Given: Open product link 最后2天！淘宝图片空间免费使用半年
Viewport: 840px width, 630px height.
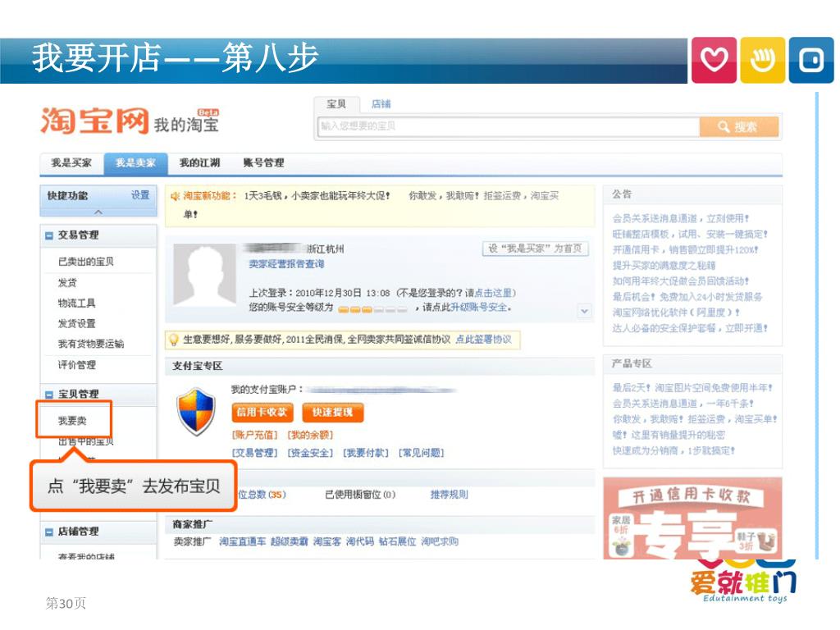Looking at the screenshot, I should (692, 388).
